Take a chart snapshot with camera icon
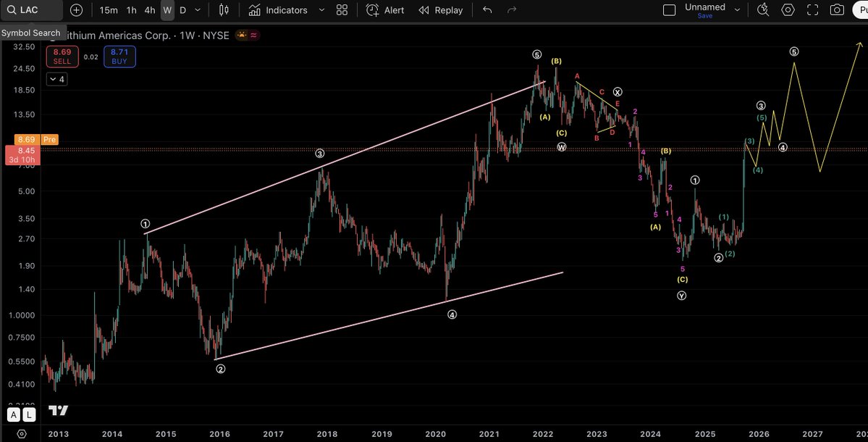The image size is (868, 442). pyautogui.click(x=837, y=10)
